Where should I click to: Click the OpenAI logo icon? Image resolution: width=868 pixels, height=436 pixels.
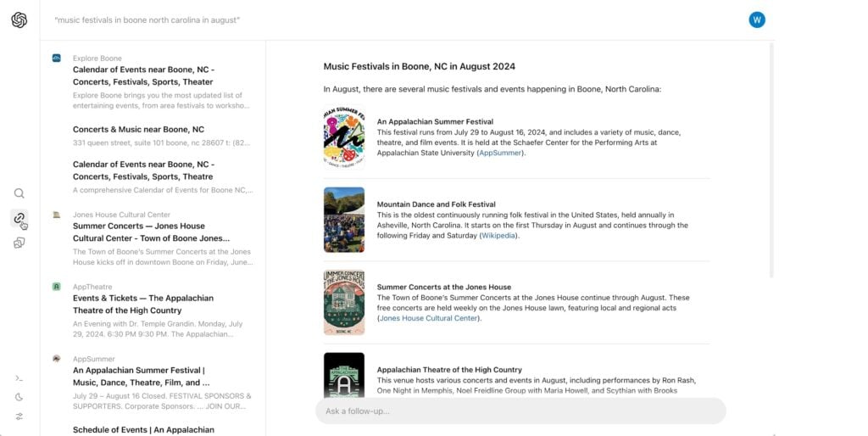pos(19,20)
